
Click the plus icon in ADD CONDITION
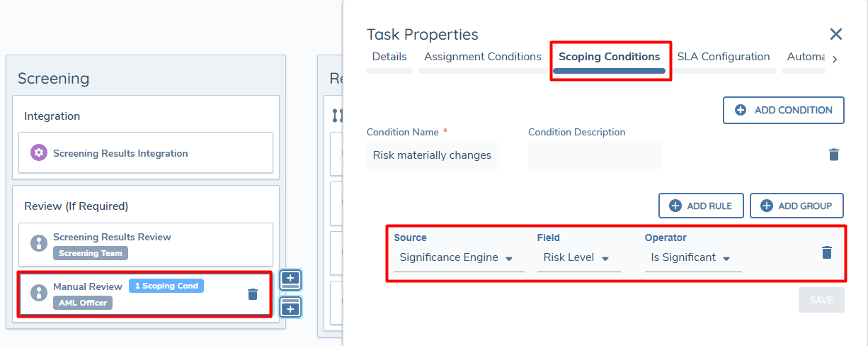[x=741, y=110]
